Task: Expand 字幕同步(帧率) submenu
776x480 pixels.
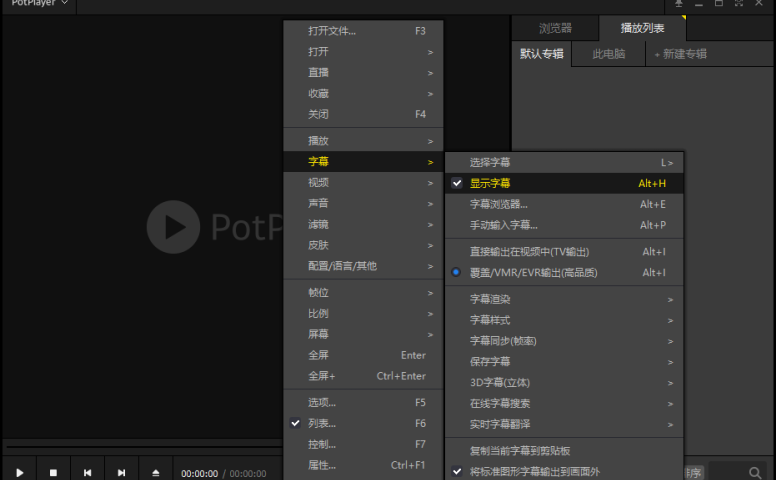Action: pyautogui.click(x=564, y=340)
